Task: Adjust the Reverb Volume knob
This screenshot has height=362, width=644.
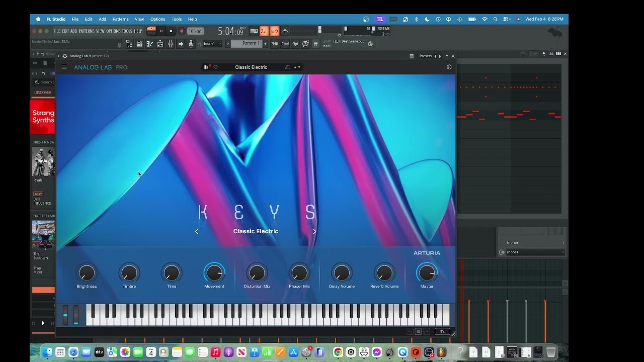Action: (x=384, y=273)
